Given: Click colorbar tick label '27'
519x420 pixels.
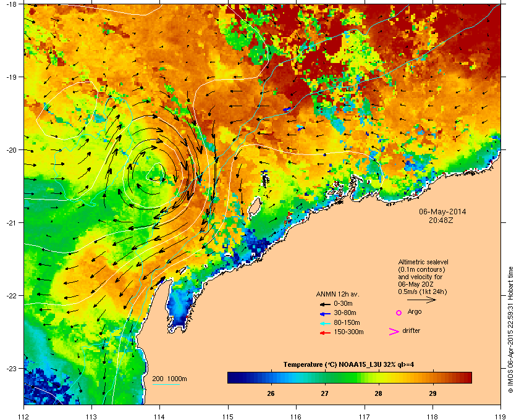Looking at the screenshot, I should (325, 394).
